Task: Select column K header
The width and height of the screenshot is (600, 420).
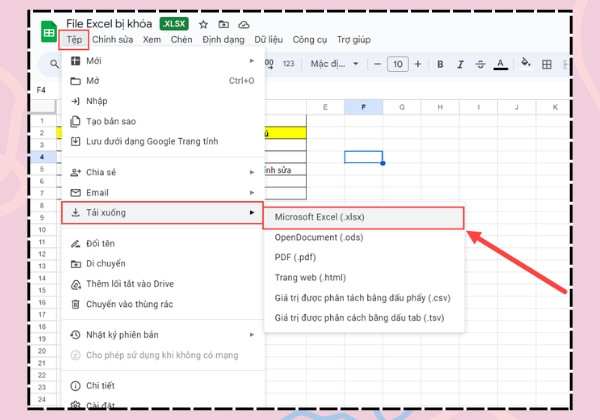Action: [x=555, y=107]
